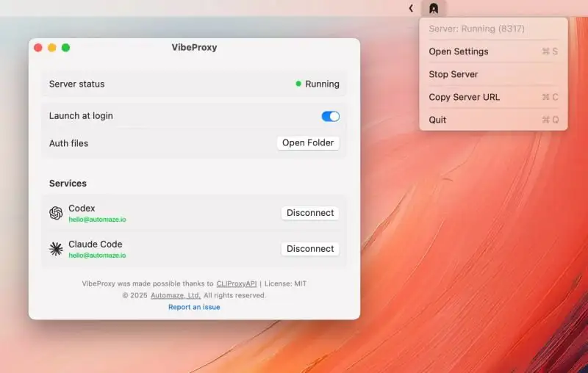Image resolution: width=588 pixels, height=373 pixels.
Task: Disconnect the Claude Code service
Action: coord(309,249)
